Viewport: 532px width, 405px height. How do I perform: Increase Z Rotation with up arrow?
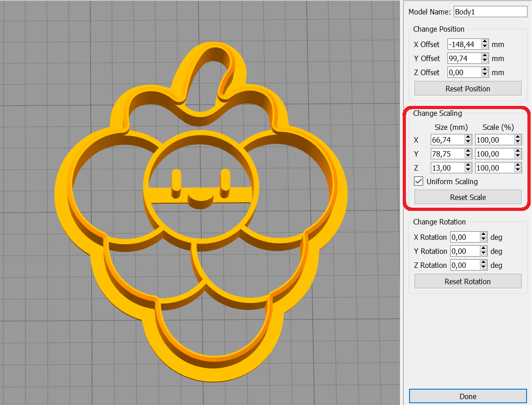coord(484,262)
